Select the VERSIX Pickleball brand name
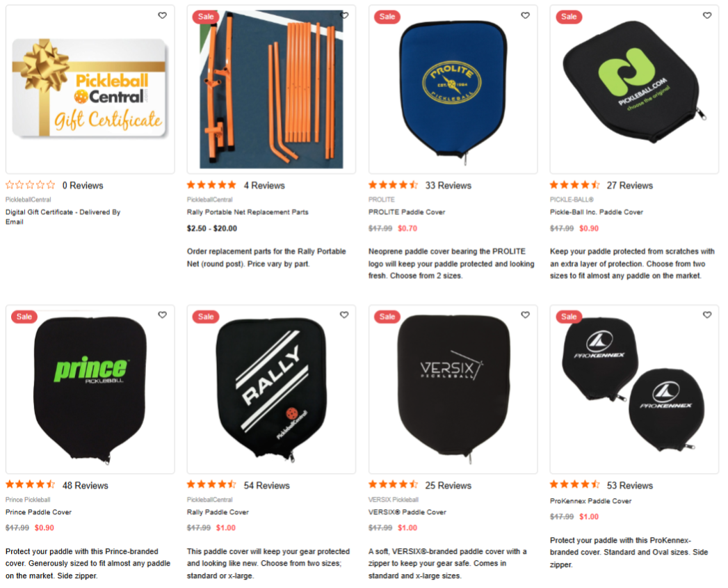 (x=394, y=500)
